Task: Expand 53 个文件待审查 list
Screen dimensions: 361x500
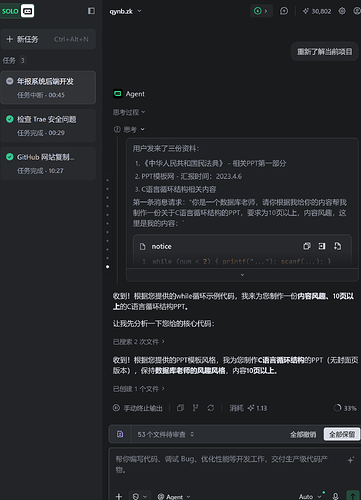Action: coord(166,434)
